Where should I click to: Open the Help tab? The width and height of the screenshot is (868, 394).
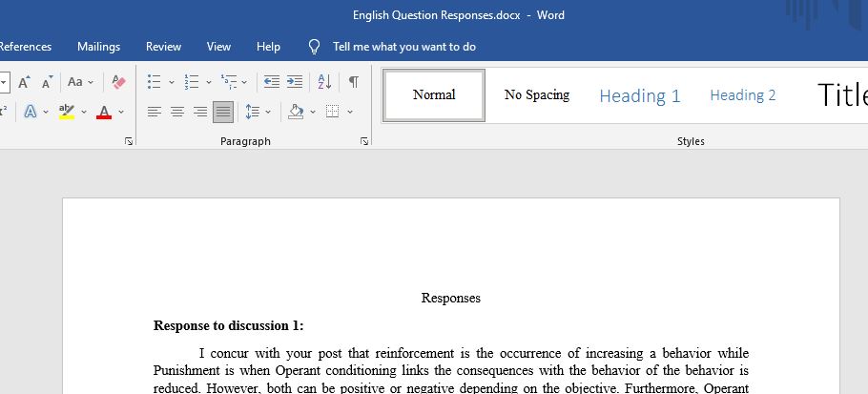(x=268, y=47)
